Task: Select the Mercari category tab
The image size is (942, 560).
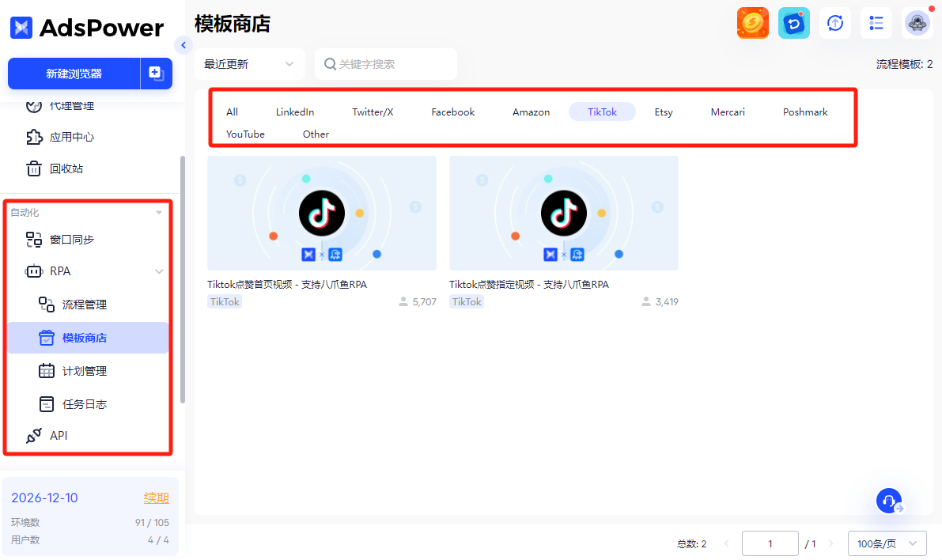Action: pos(728,112)
